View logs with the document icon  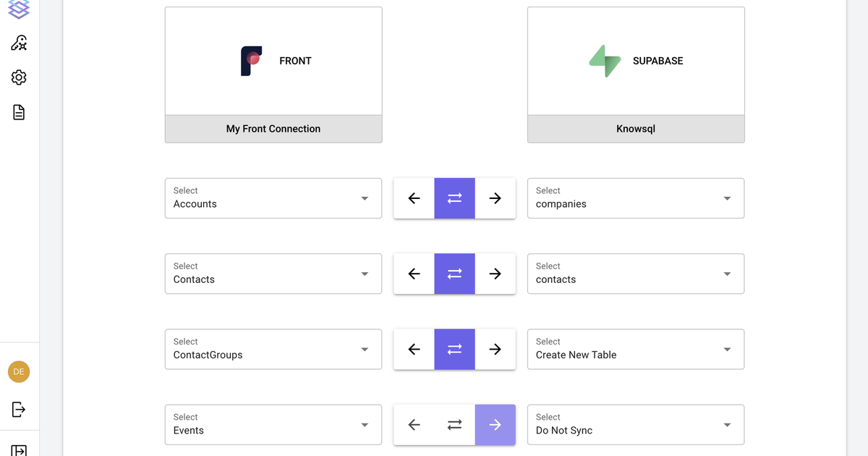(x=18, y=111)
